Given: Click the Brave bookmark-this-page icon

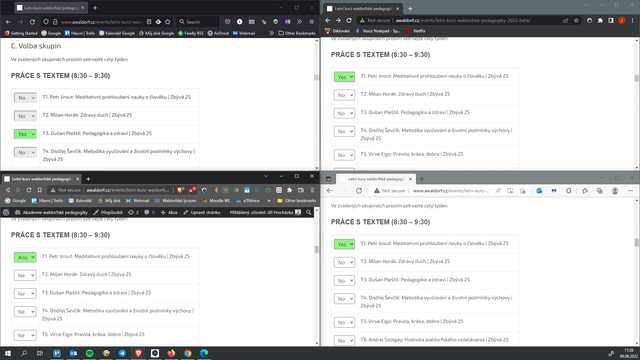Looking at the screenshot, I should tap(40, 190).
